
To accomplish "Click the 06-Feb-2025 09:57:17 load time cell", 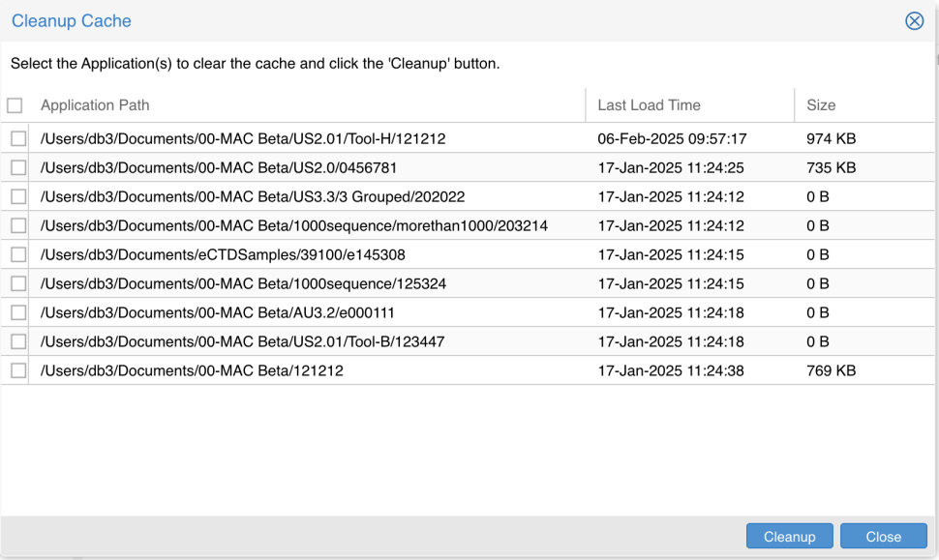I will (x=672, y=138).
